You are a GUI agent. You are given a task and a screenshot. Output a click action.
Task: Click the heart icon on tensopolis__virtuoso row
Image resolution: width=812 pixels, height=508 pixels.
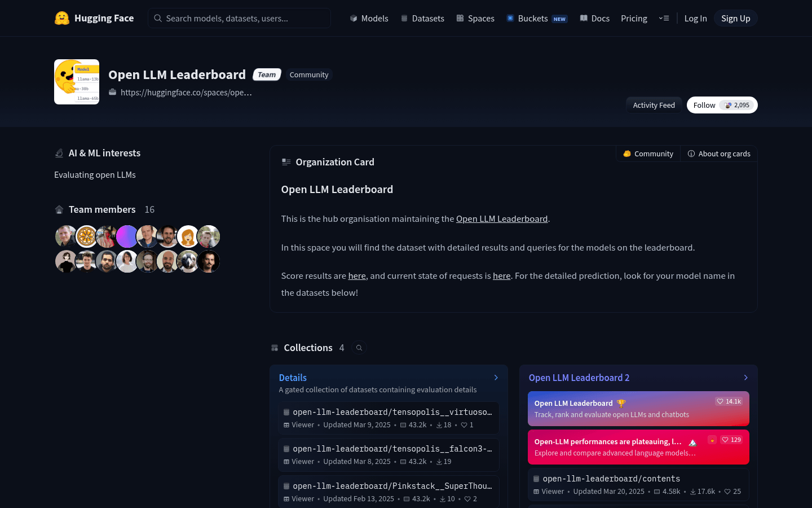(464, 425)
